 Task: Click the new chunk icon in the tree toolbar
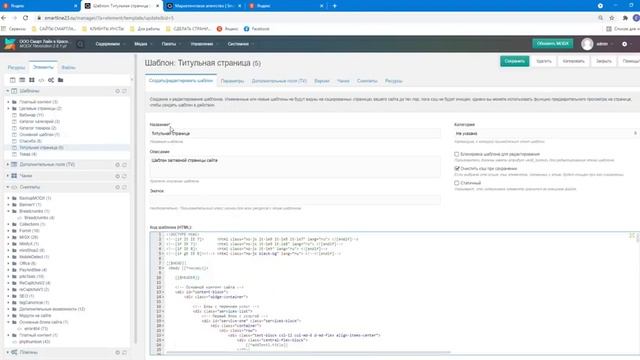[x=31, y=80]
